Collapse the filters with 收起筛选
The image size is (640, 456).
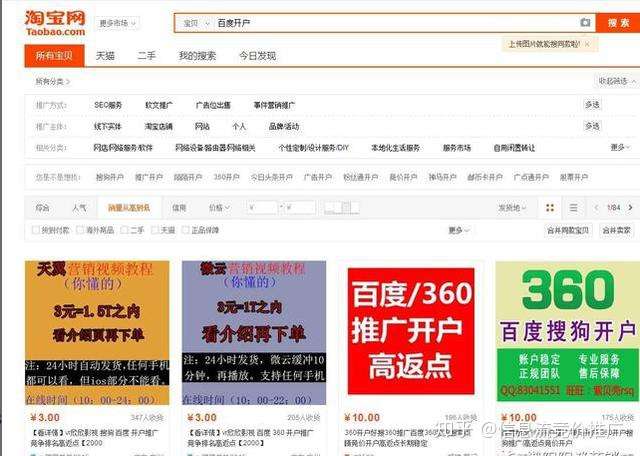616,82
